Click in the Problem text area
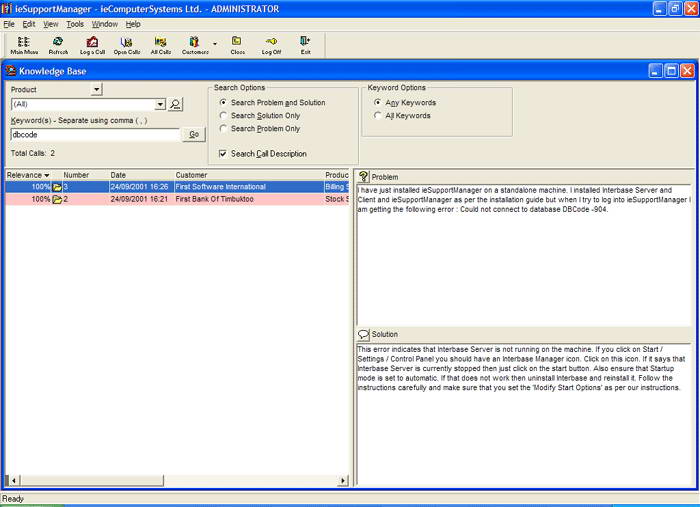This screenshot has height=507, width=700. 524,255
